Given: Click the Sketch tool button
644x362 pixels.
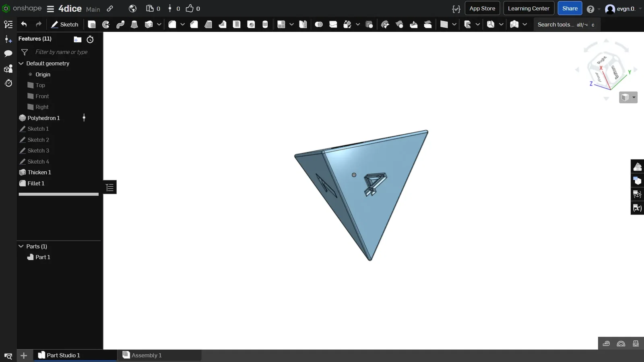Looking at the screenshot, I should pyautogui.click(x=64, y=25).
